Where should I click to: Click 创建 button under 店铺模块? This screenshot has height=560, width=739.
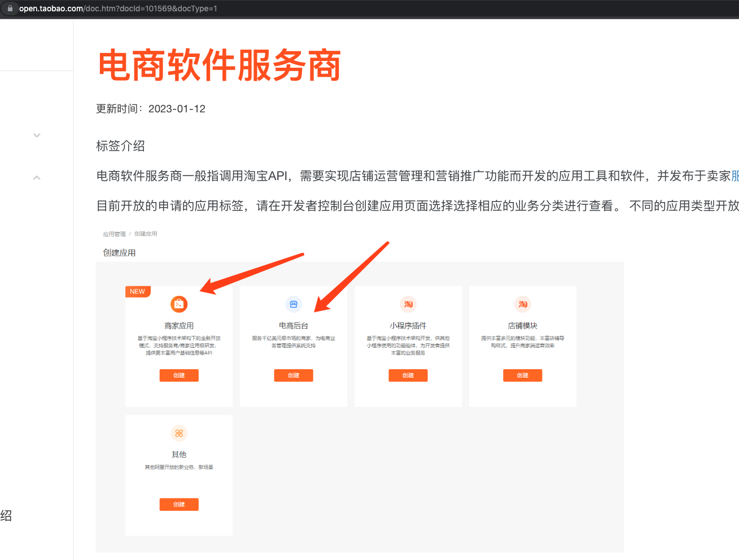point(523,375)
